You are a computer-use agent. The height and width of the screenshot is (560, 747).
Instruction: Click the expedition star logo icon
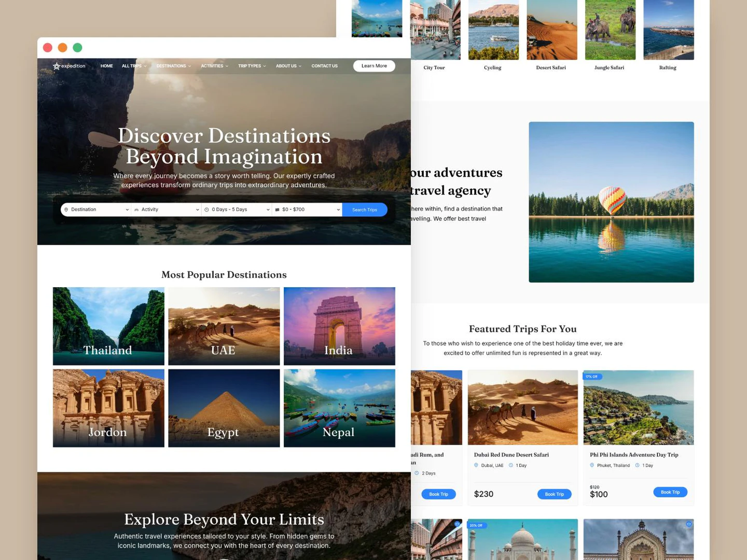[x=57, y=66]
